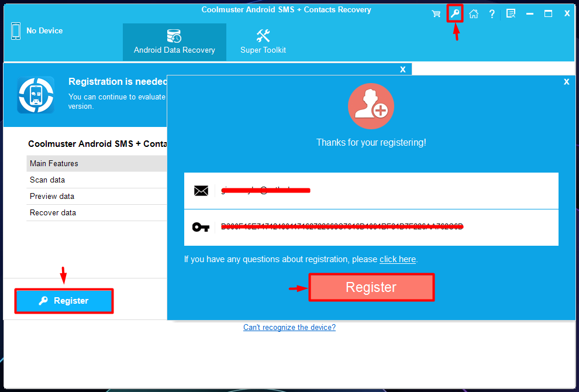The width and height of the screenshot is (579, 392).
Task: Open the feedback form icon in title bar
Action: [x=511, y=14]
